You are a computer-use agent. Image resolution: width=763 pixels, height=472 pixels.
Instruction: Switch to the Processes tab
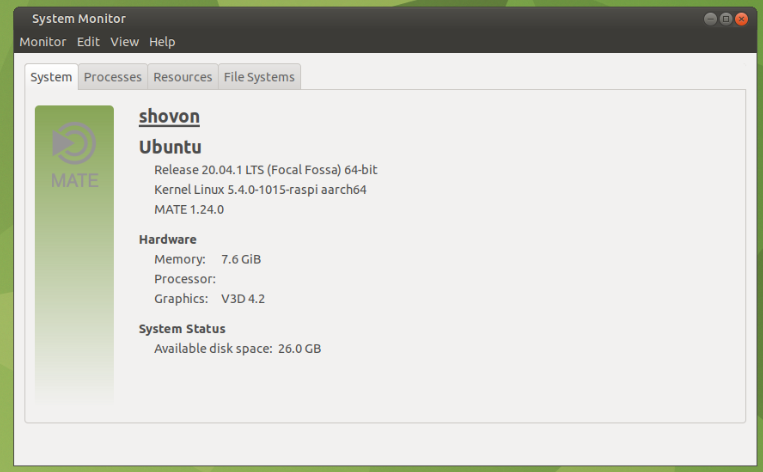click(113, 77)
